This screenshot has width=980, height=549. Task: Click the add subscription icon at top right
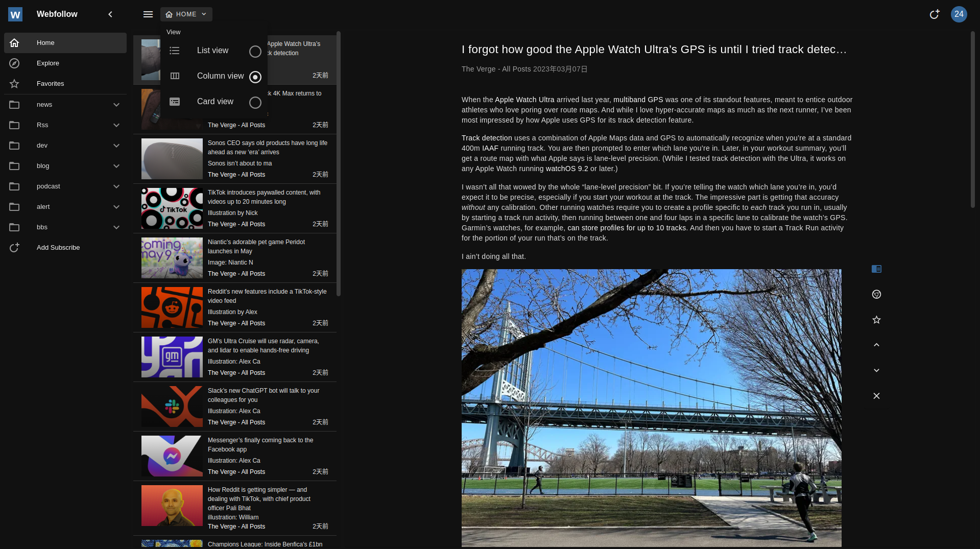pos(934,14)
